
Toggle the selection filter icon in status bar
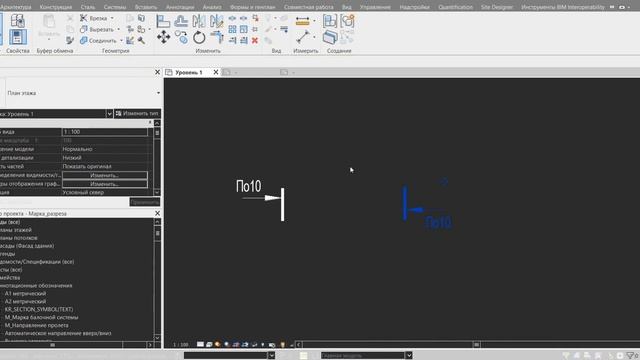pos(631,356)
